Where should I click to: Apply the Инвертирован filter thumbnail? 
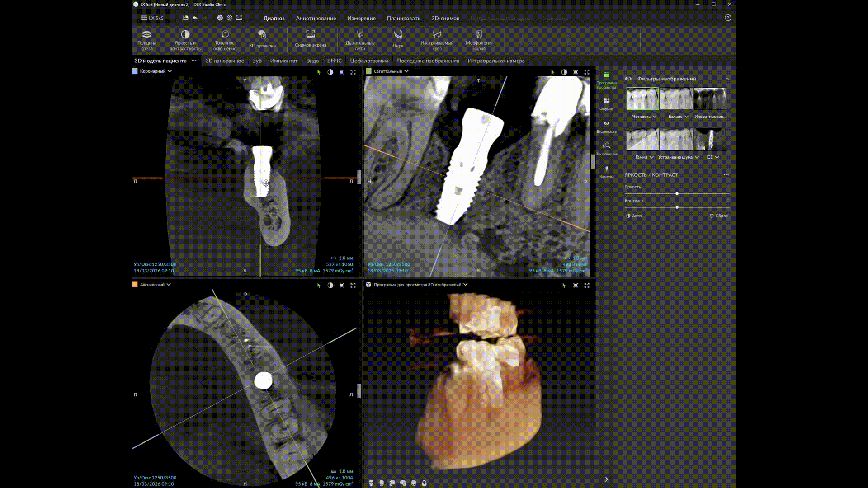click(x=710, y=99)
